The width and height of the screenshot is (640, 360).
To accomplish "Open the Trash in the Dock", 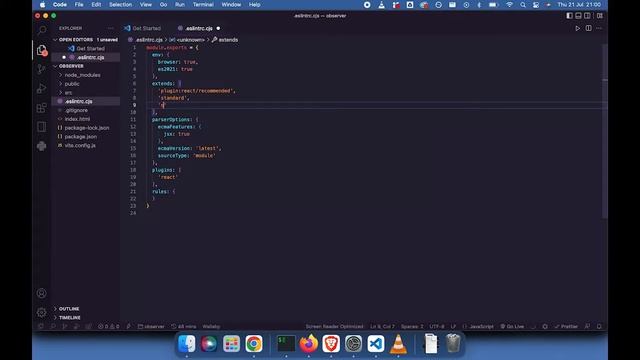I will click(453, 344).
